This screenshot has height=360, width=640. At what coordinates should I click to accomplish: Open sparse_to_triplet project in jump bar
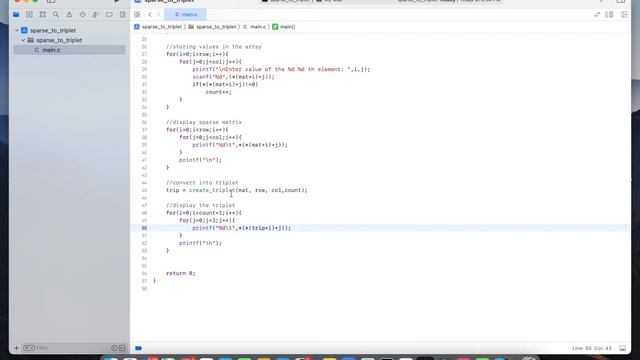tap(158, 27)
